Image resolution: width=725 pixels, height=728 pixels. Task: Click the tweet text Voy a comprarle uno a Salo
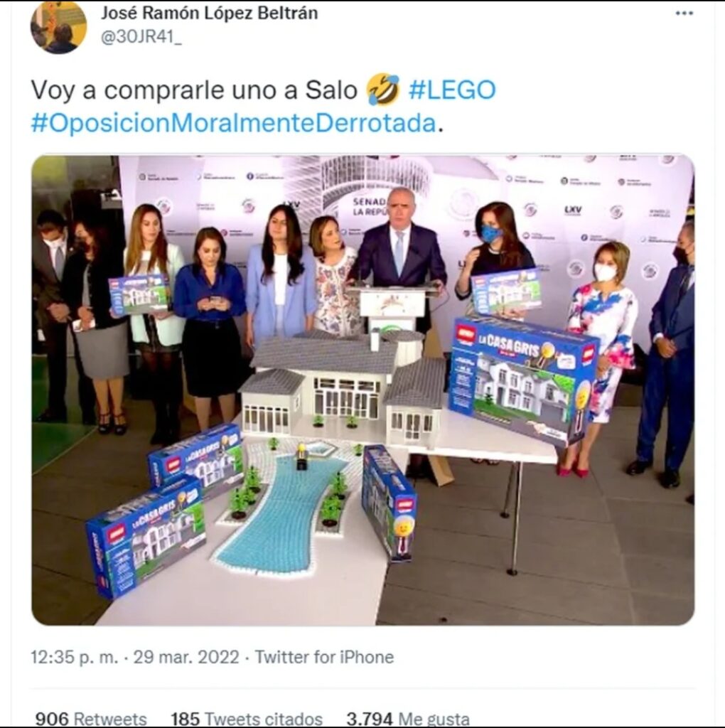pos(194,90)
